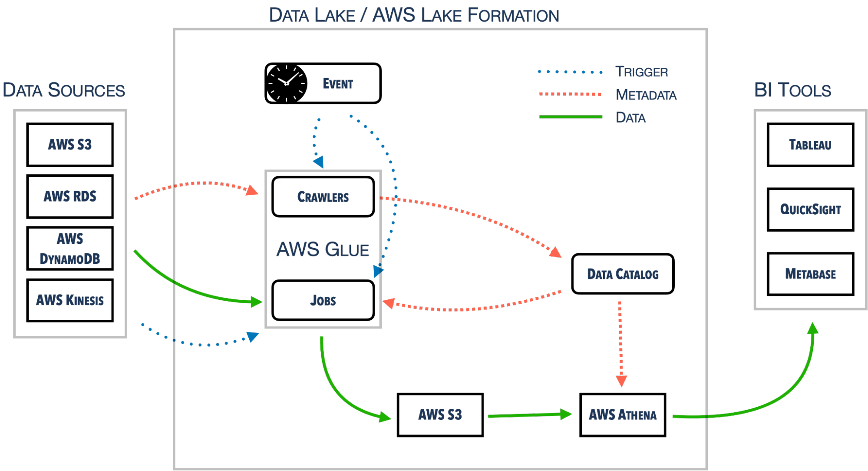
Task: Click the red dotted Metadata legend line
Action: pos(570,94)
